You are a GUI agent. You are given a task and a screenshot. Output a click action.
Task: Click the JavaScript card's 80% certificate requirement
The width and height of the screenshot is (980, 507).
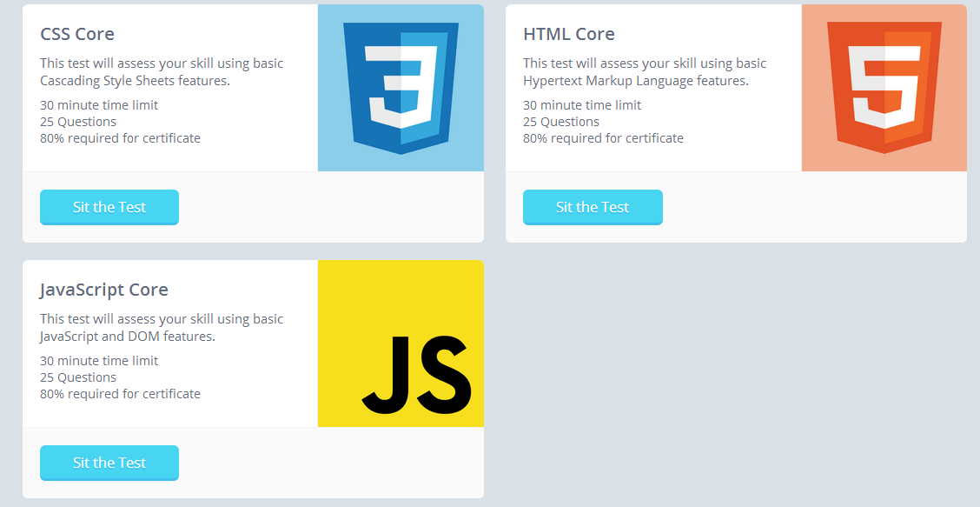coord(120,394)
